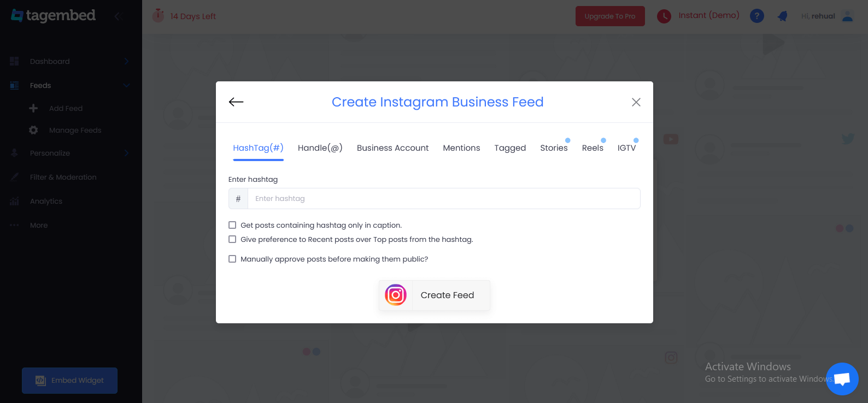Select the HashTag(#) tab

tap(258, 148)
